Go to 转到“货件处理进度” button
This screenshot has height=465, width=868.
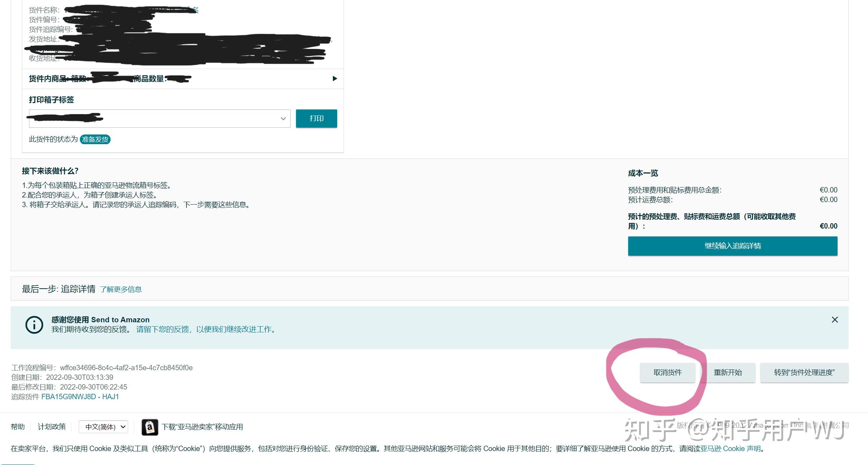coord(804,373)
